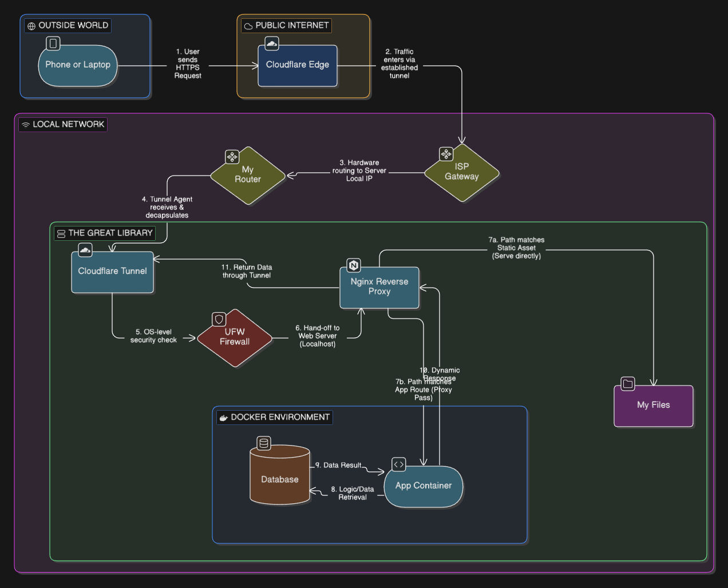Click the globe icon on OUTSIDE WORLD label

coord(30,25)
